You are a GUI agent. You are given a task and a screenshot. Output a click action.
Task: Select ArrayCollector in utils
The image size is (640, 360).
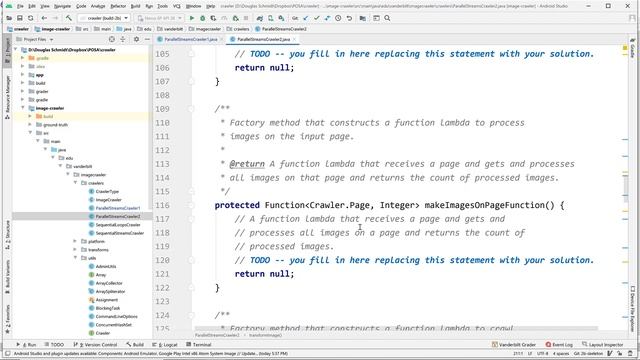click(x=109, y=283)
